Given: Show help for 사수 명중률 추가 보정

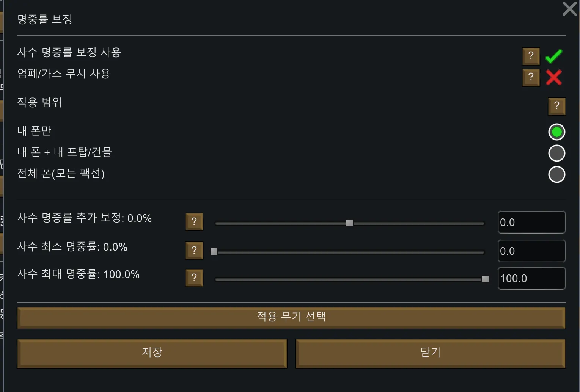Looking at the screenshot, I should 194,222.
